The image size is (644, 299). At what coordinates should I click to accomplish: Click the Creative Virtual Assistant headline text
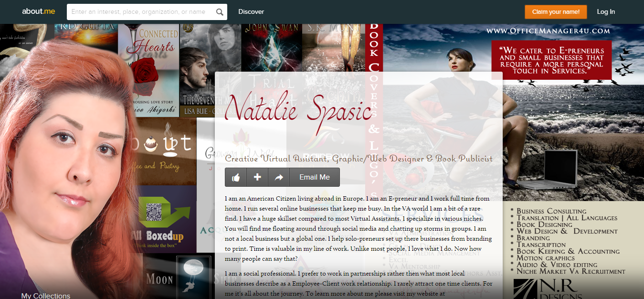(x=359, y=158)
